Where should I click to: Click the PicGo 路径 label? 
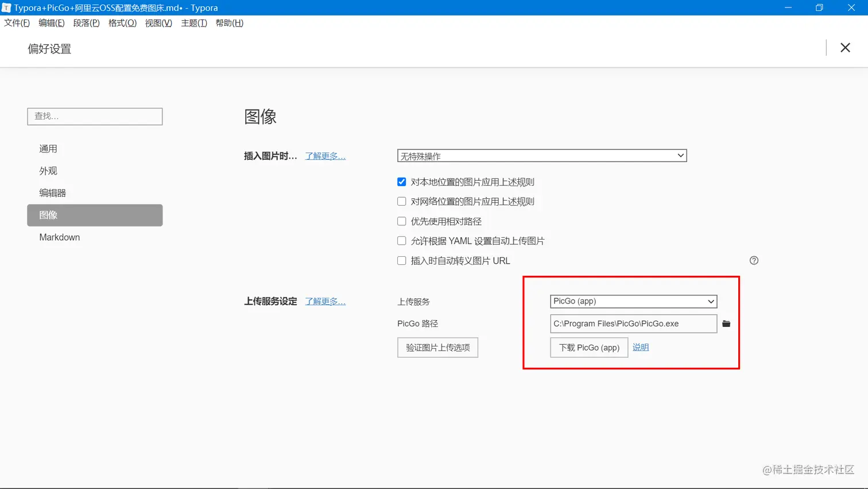[417, 324]
